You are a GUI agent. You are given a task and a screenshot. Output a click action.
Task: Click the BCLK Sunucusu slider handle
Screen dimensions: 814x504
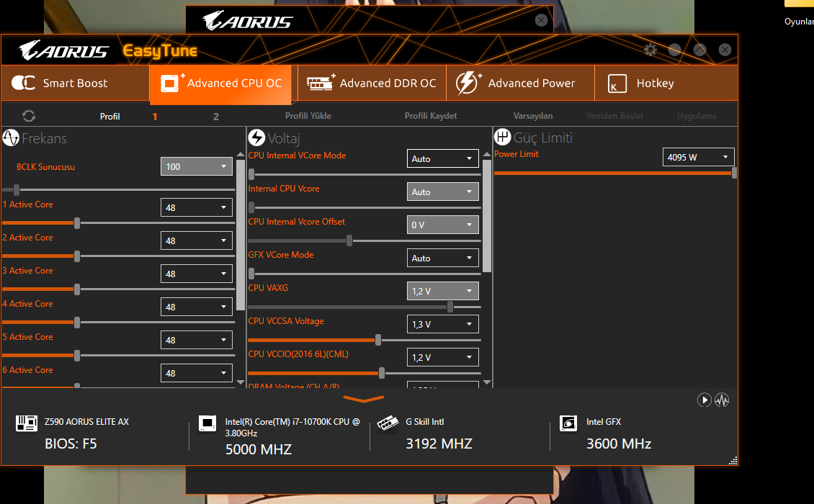tap(17, 190)
